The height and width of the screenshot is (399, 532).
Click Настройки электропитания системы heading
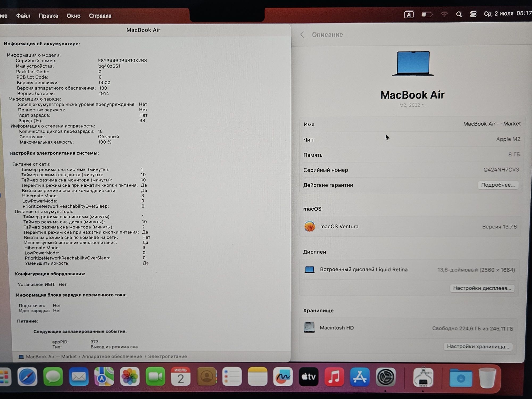click(x=54, y=153)
